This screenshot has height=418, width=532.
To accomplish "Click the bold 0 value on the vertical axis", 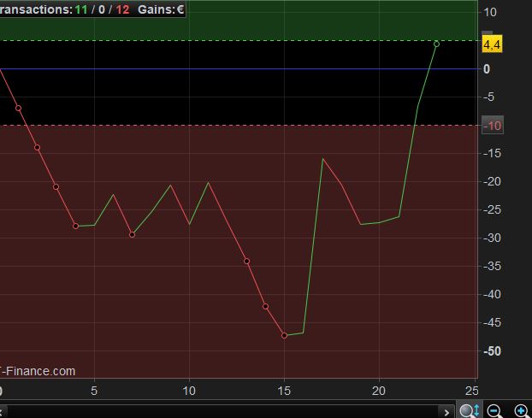I will pos(487,69).
